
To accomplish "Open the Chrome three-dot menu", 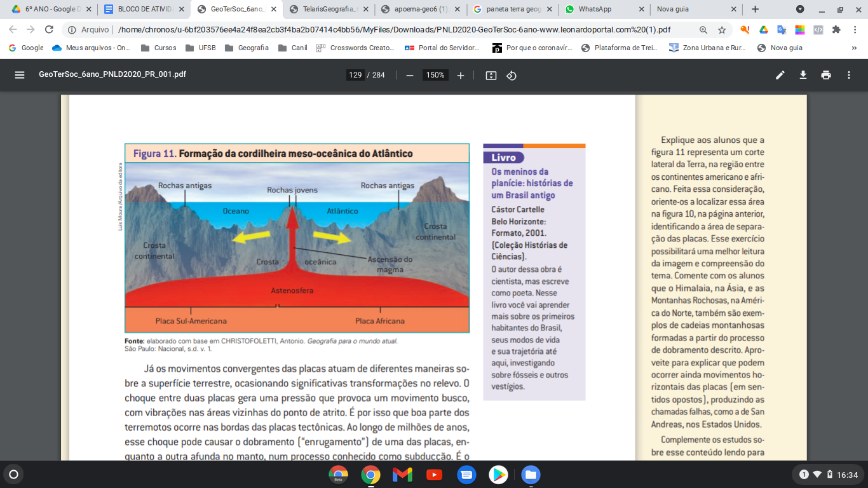I will point(855,30).
